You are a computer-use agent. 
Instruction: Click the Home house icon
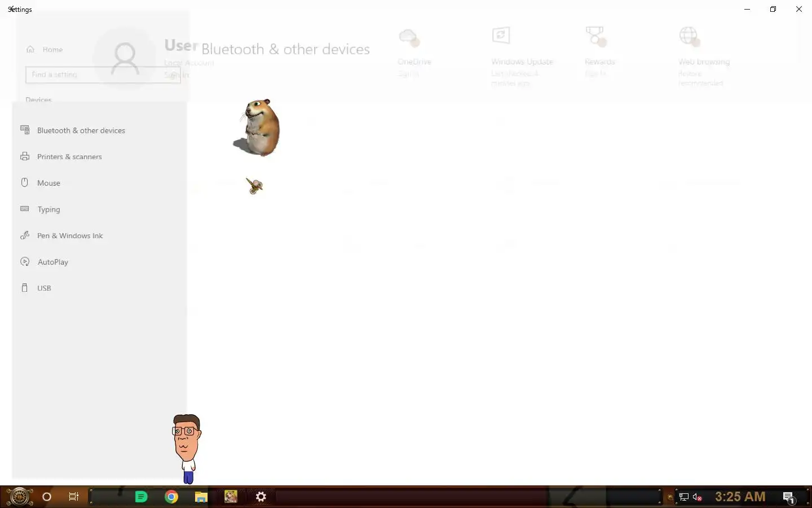pyautogui.click(x=30, y=50)
